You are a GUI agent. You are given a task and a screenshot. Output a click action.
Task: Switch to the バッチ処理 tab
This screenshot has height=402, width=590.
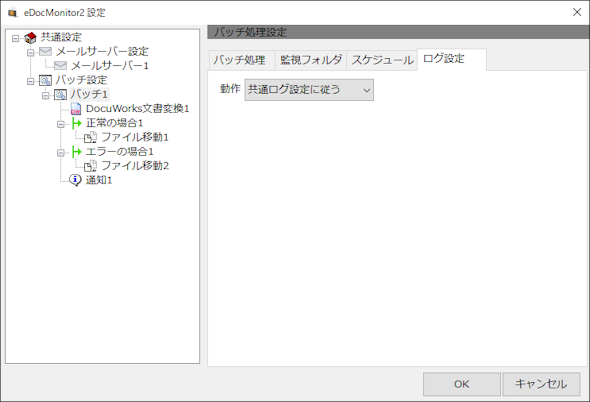239,60
